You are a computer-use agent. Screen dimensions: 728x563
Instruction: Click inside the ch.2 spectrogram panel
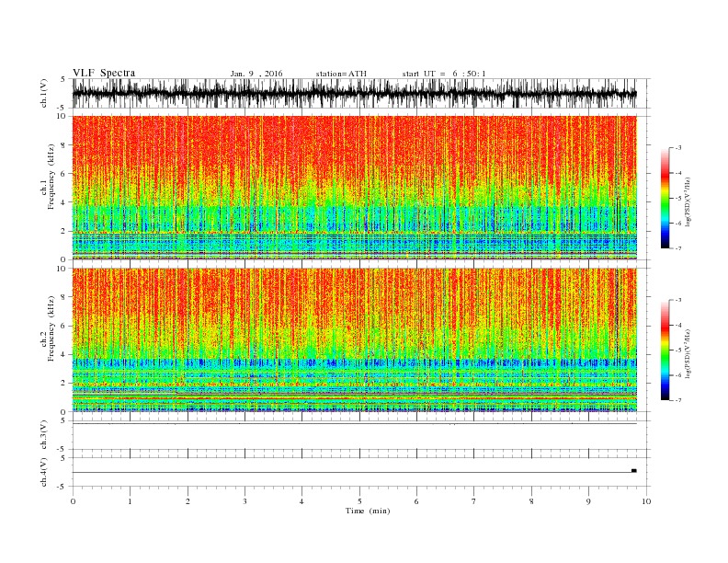pos(355,339)
